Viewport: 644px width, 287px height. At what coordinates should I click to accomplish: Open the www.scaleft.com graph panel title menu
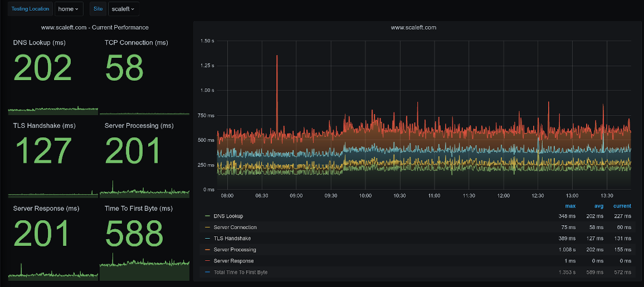[x=413, y=27]
